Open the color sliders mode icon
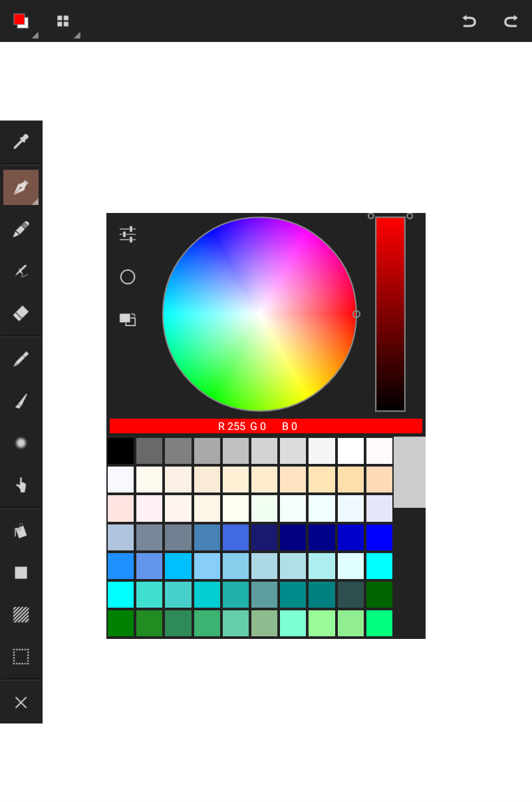Viewport: 532px width, 802px height. [128, 234]
